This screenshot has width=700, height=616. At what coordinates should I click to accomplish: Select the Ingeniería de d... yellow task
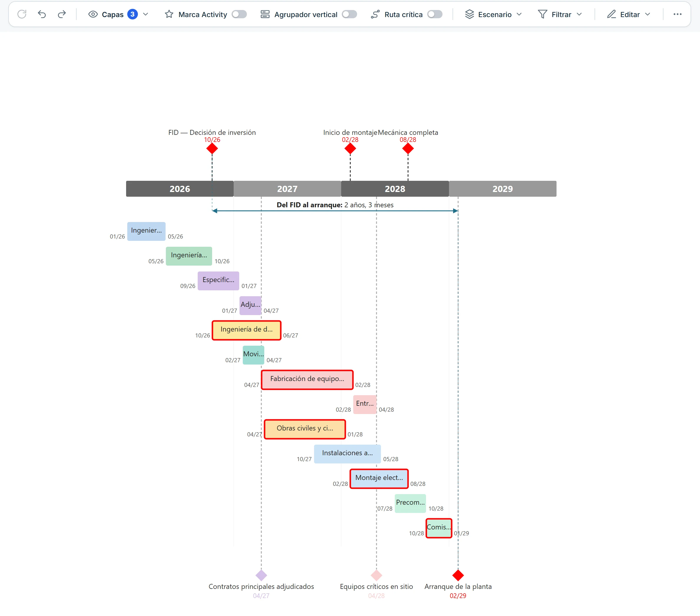click(x=247, y=330)
